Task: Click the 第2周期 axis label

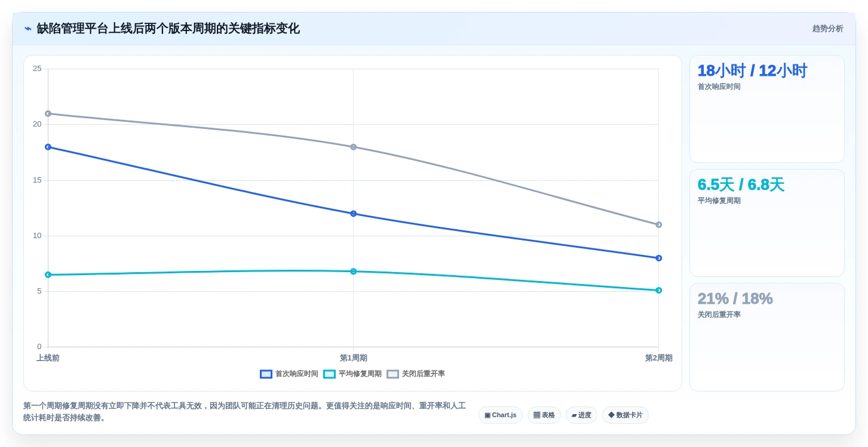Action: pyautogui.click(x=658, y=358)
